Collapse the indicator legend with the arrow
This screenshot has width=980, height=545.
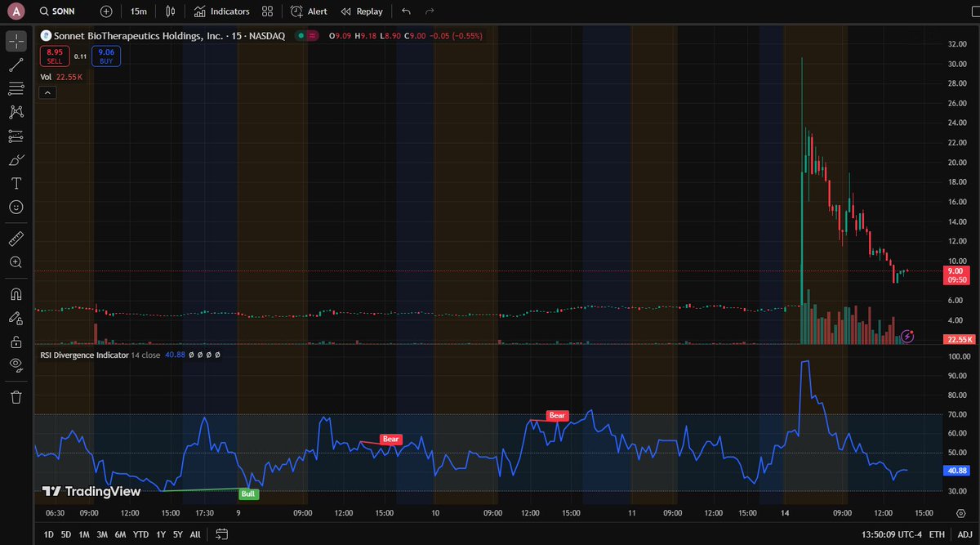47,93
